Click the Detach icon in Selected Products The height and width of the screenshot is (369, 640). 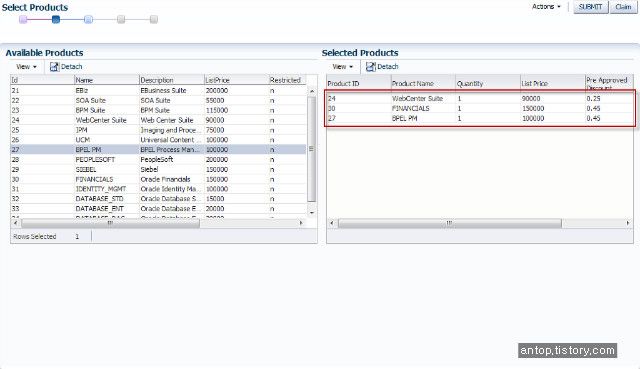370,67
